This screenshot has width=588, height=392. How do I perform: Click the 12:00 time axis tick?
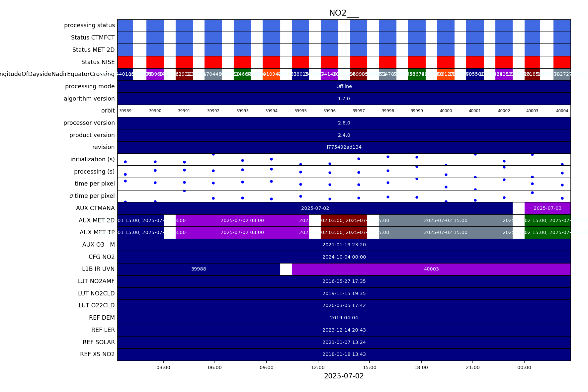[318, 367]
